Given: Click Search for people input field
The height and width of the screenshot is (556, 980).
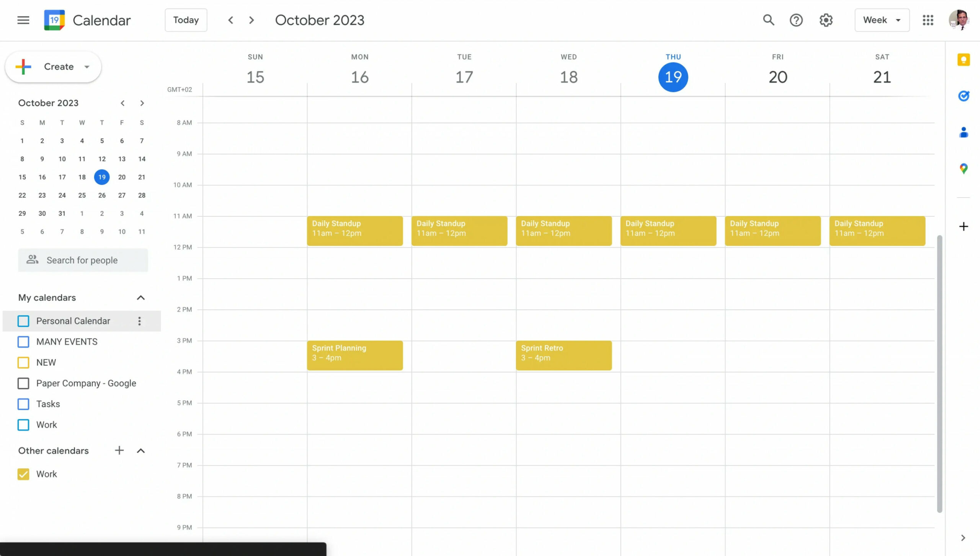Looking at the screenshot, I should pos(83,260).
